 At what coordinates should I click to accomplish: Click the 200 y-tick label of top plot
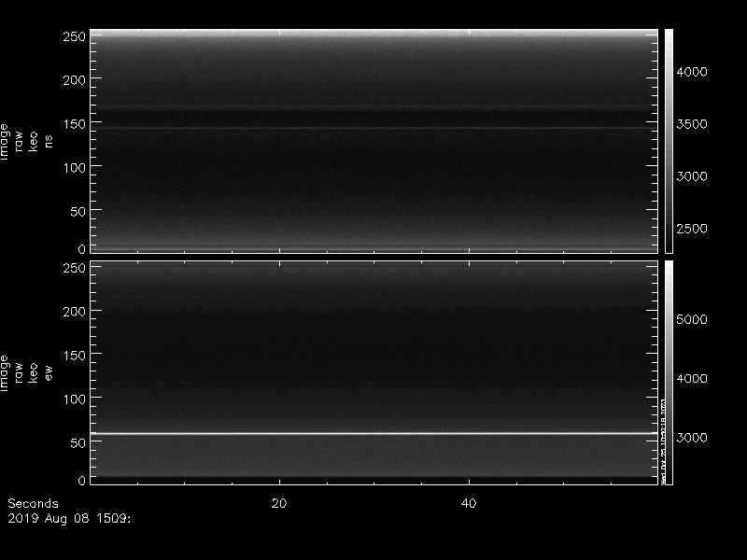[74, 80]
